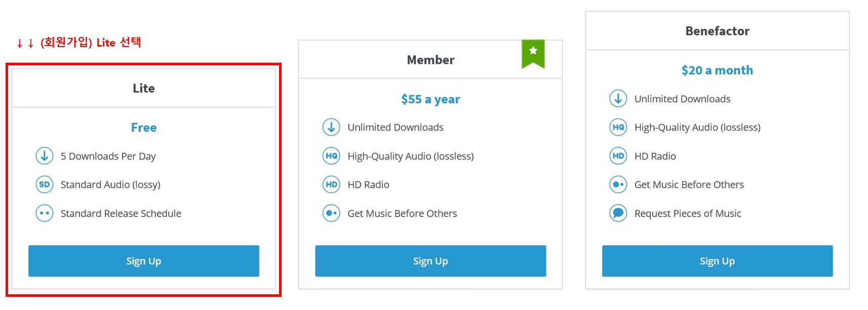
Task: Click the download icon beside 5 Downloads Per Day
Action: coord(45,156)
